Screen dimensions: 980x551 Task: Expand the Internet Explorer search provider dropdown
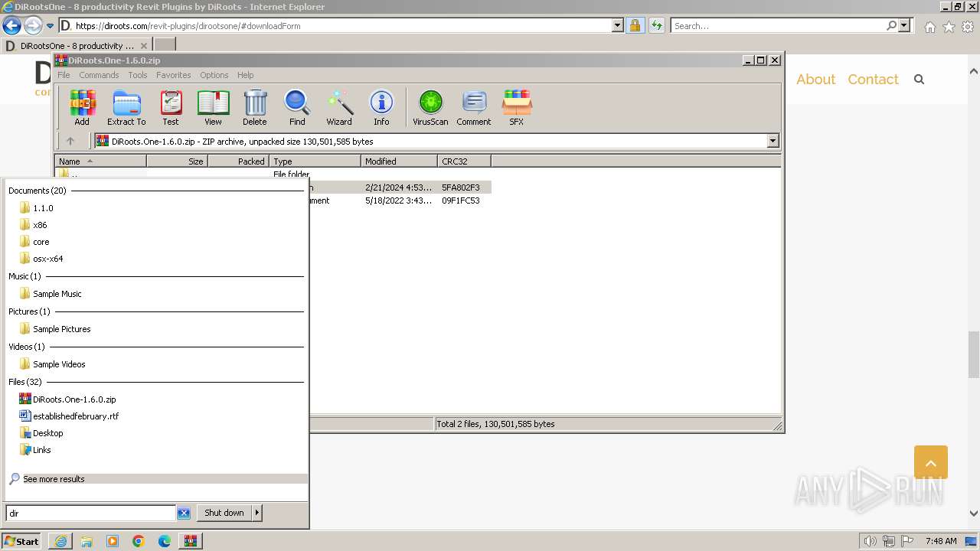(904, 25)
